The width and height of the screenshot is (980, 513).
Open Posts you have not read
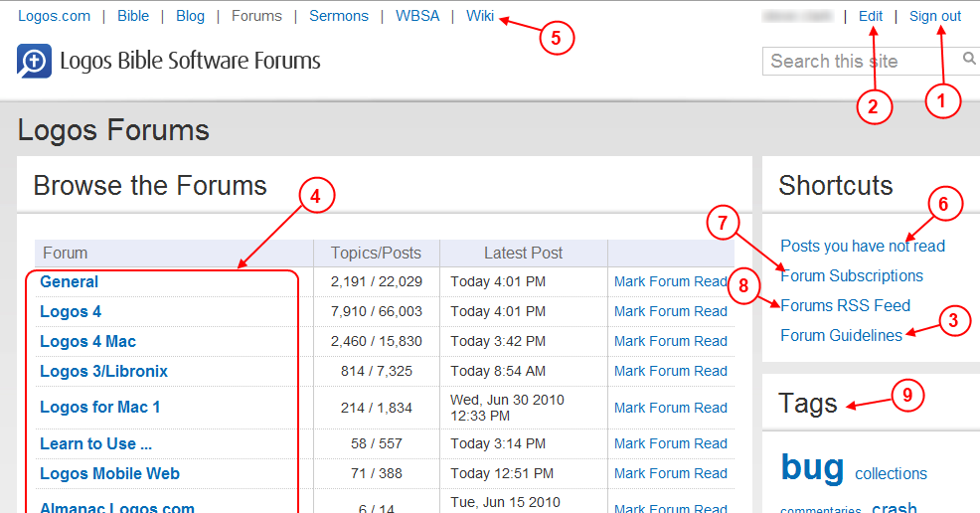pos(863,247)
